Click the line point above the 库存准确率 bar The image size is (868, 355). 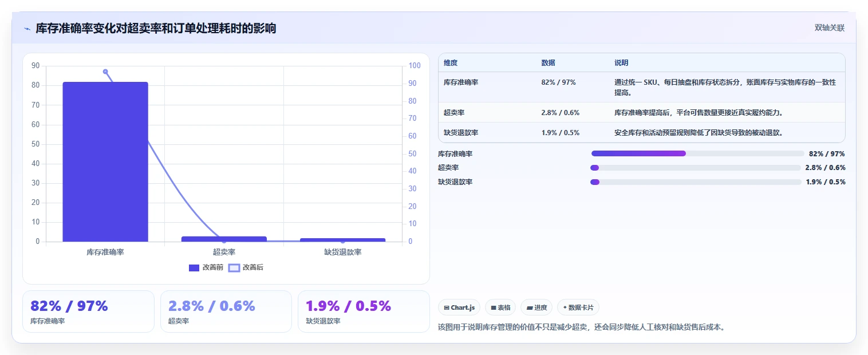tap(105, 72)
